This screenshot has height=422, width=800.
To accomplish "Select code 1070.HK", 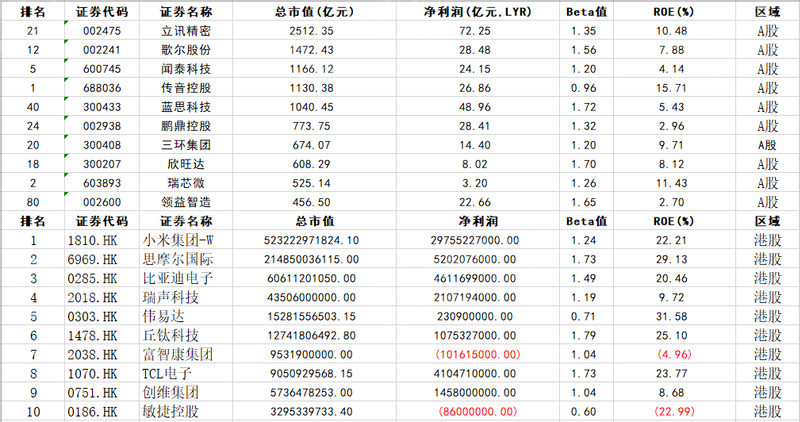I will coord(102,374).
